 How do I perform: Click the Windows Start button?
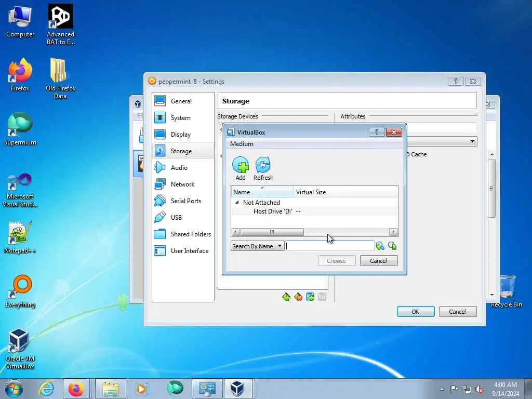tap(14, 389)
